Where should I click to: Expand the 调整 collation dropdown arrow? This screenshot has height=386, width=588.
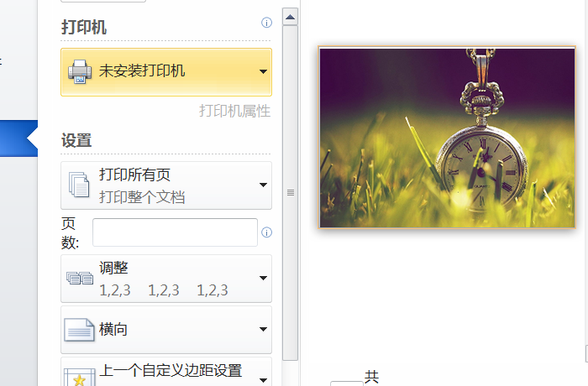pyautogui.click(x=263, y=278)
